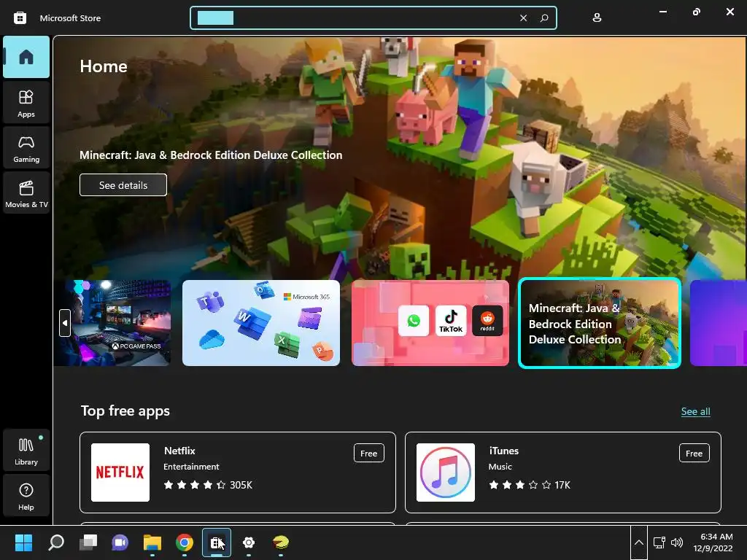This screenshot has width=747, height=560.
Task: Open the Netflix app logo
Action: click(120, 472)
